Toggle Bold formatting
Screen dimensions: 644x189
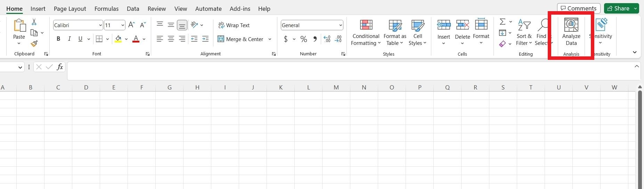[58, 39]
